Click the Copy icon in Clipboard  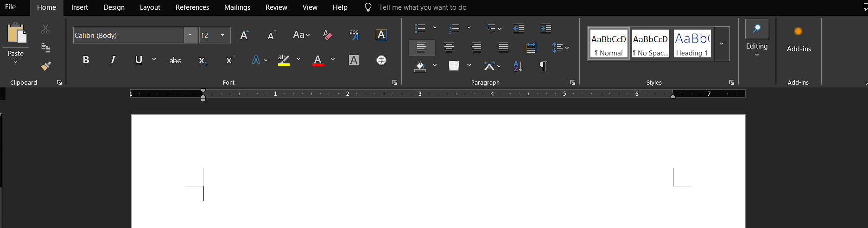[x=45, y=47]
